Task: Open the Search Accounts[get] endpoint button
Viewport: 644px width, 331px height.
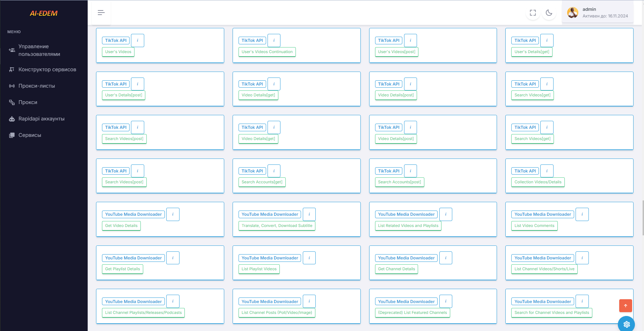Action: 262,182
